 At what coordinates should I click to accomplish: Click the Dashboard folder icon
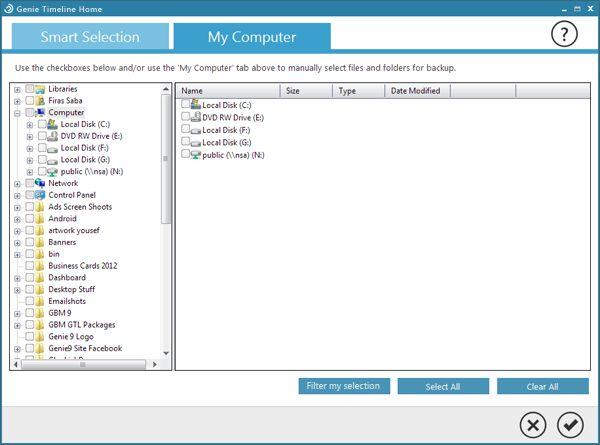coord(40,278)
